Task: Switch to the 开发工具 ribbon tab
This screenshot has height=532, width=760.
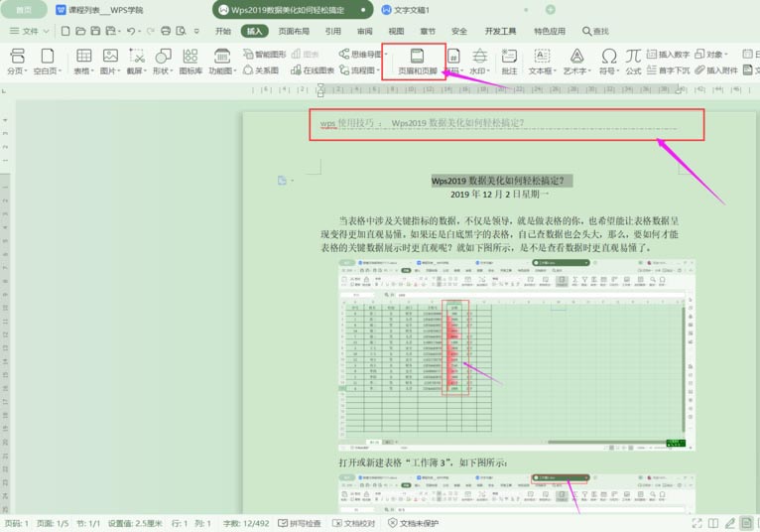Action: (501, 31)
